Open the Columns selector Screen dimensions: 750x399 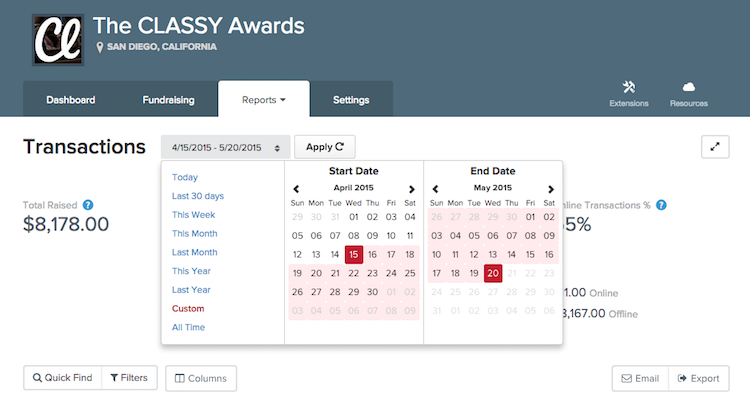pyautogui.click(x=201, y=378)
